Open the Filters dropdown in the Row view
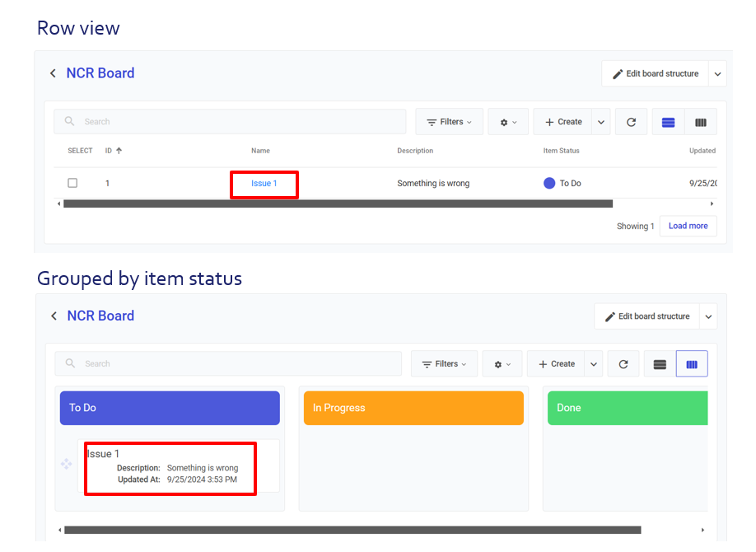The image size is (756, 552). (449, 122)
